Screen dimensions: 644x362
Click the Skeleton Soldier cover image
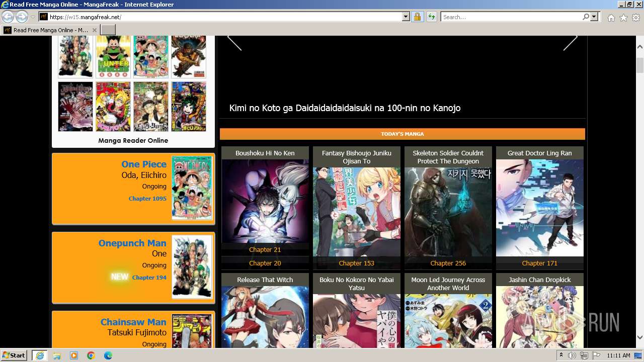(448, 212)
